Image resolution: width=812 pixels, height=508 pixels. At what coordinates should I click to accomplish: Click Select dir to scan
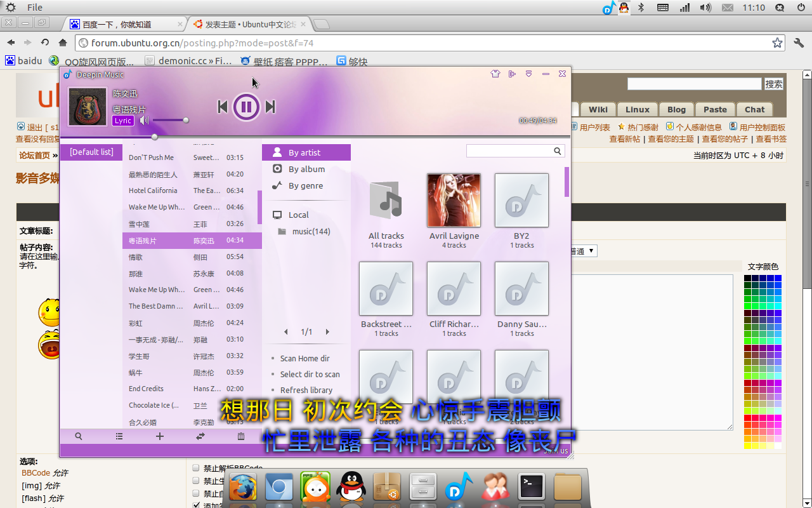[x=310, y=374]
